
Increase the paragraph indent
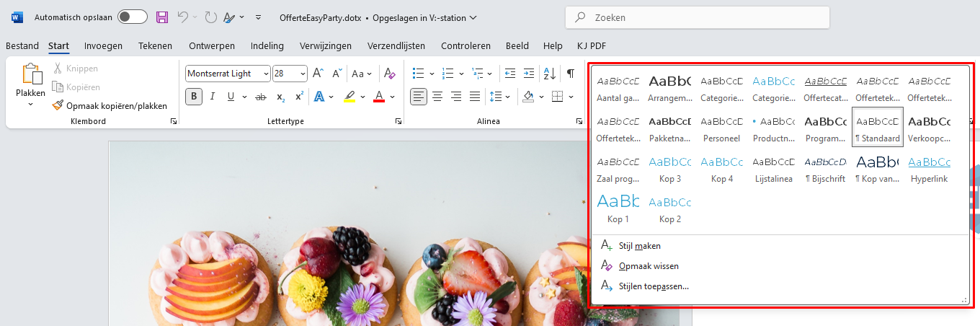pyautogui.click(x=529, y=74)
